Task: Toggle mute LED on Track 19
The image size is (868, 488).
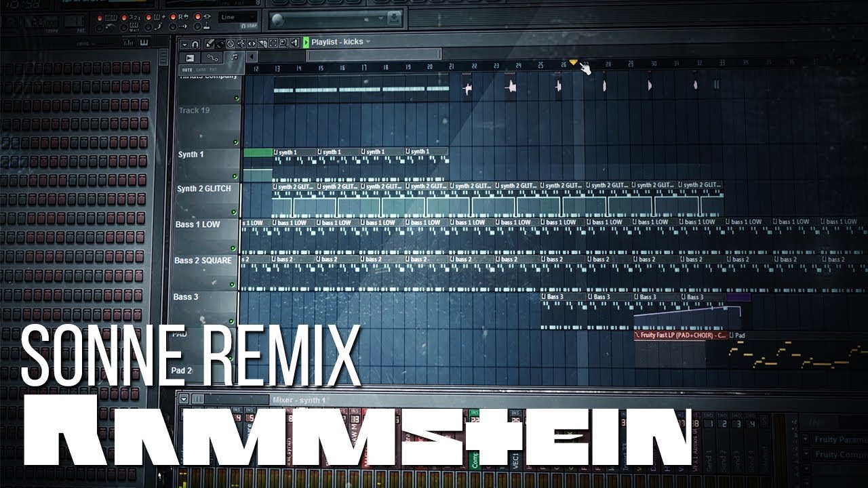Action: (236, 142)
